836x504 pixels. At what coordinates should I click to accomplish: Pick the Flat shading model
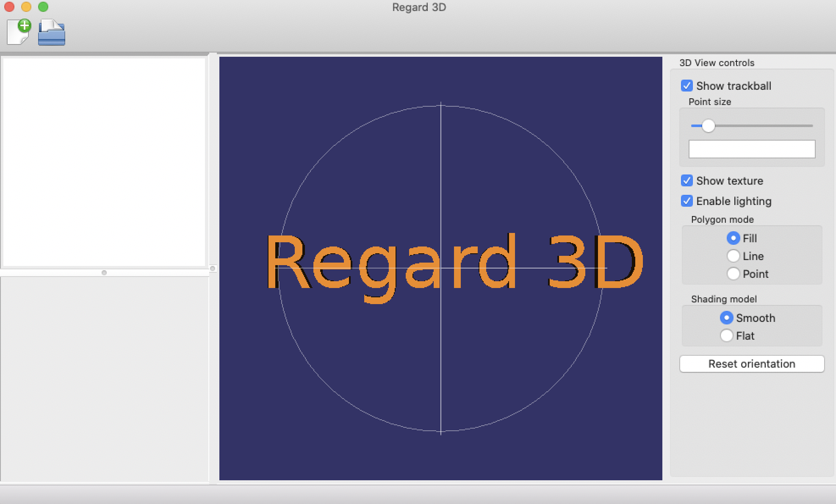coord(726,336)
